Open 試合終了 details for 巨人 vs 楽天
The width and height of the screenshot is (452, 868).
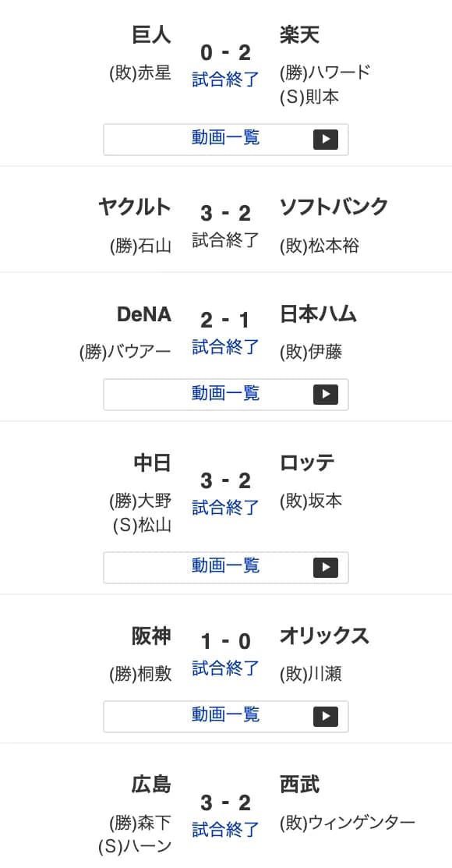[225, 80]
